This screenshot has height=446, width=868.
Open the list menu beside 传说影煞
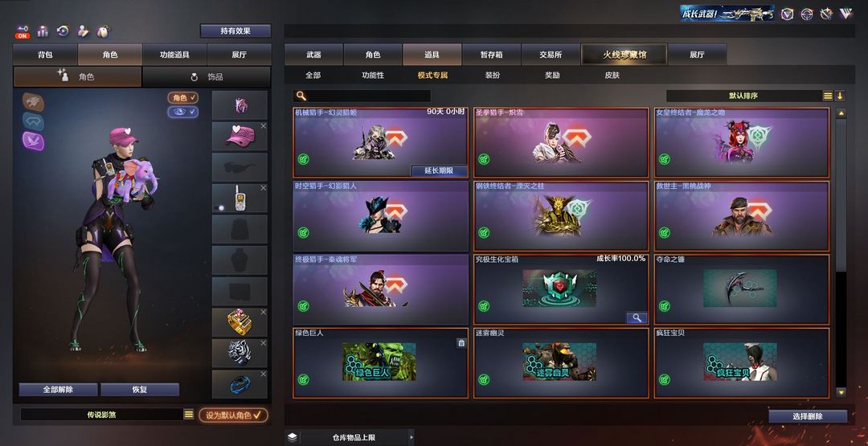click(x=189, y=414)
